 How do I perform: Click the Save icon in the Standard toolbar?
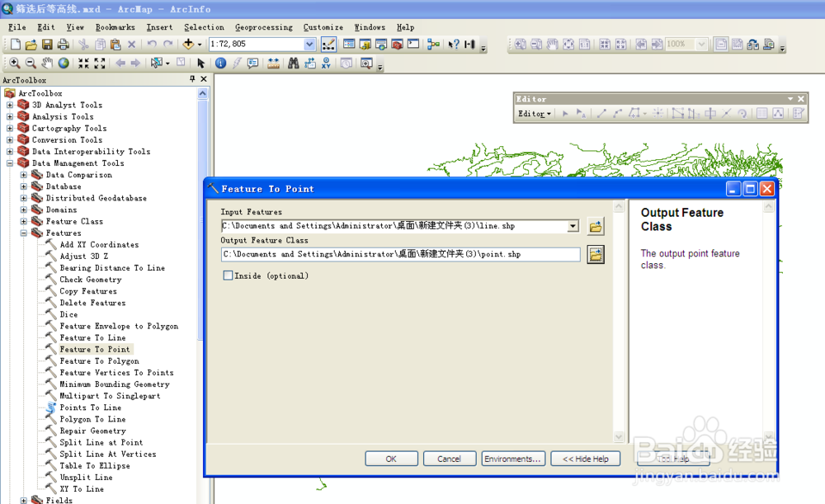coord(47,45)
